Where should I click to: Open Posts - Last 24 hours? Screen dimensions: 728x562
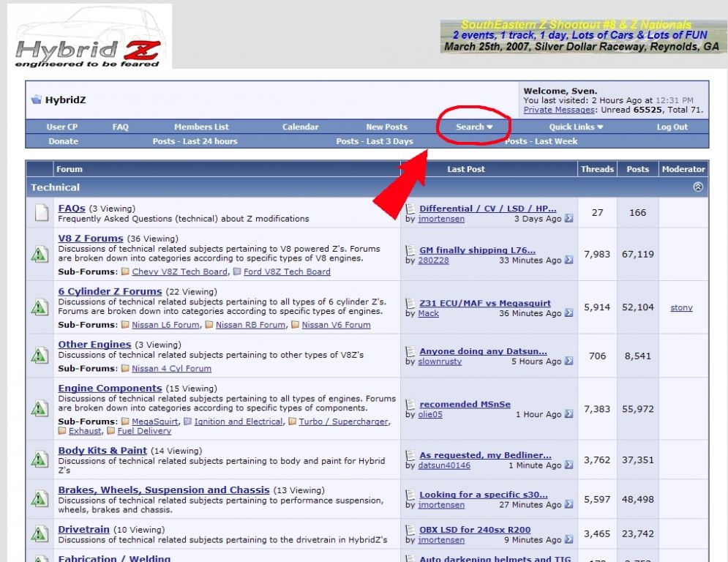pos(195,141)
